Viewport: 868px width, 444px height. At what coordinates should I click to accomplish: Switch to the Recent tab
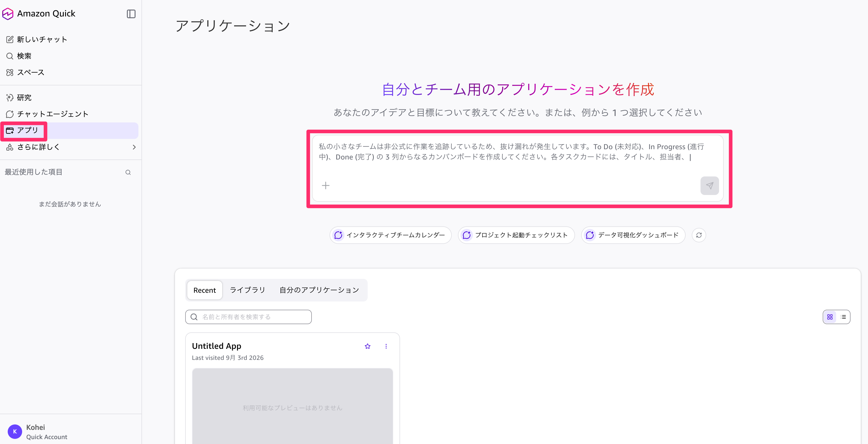[205, 290]
